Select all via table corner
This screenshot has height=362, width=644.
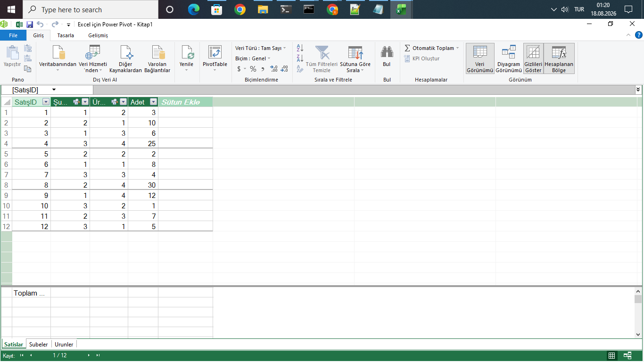click(x=6, y=102)
